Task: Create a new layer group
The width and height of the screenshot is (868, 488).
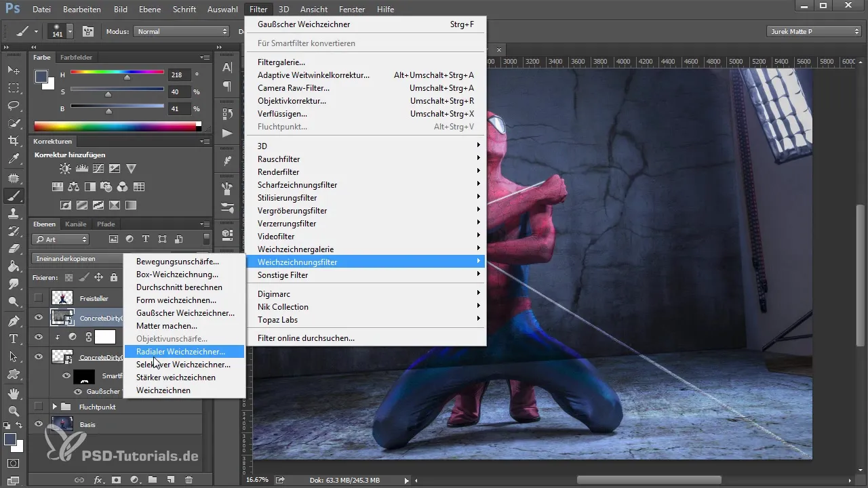Action: (153, 479)
